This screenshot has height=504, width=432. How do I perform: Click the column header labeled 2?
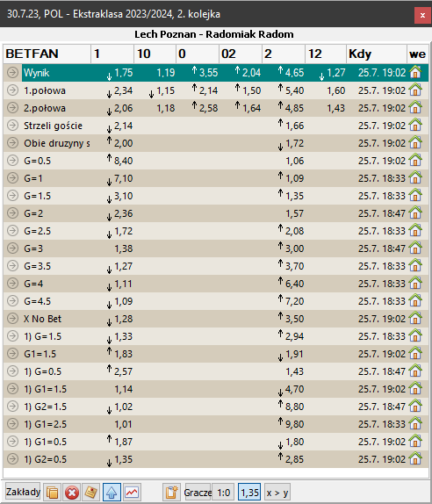pos(284,54)
